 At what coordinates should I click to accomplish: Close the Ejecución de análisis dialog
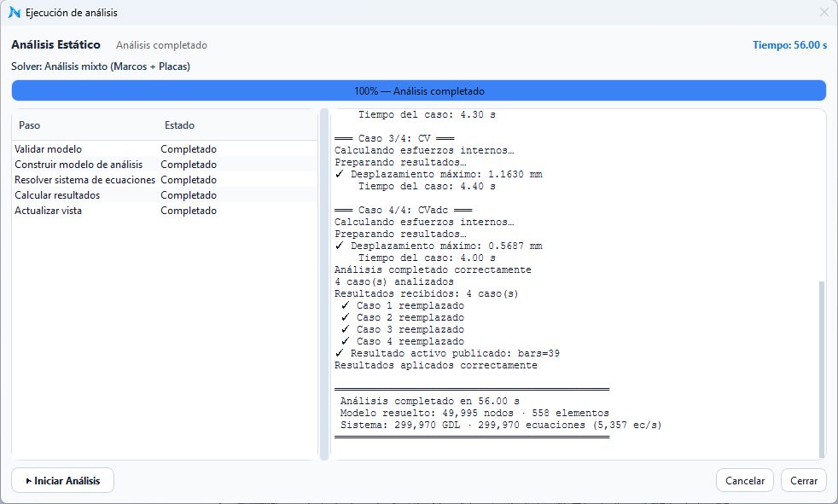(x=824, y=12)
